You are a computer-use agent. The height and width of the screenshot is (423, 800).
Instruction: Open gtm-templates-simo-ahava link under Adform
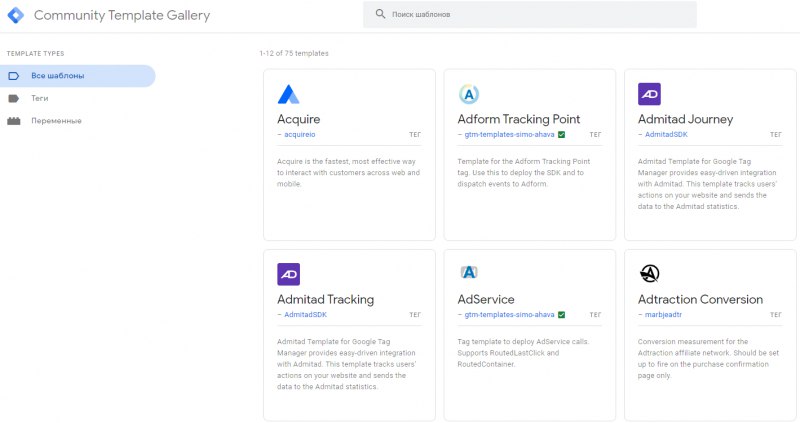509,135
